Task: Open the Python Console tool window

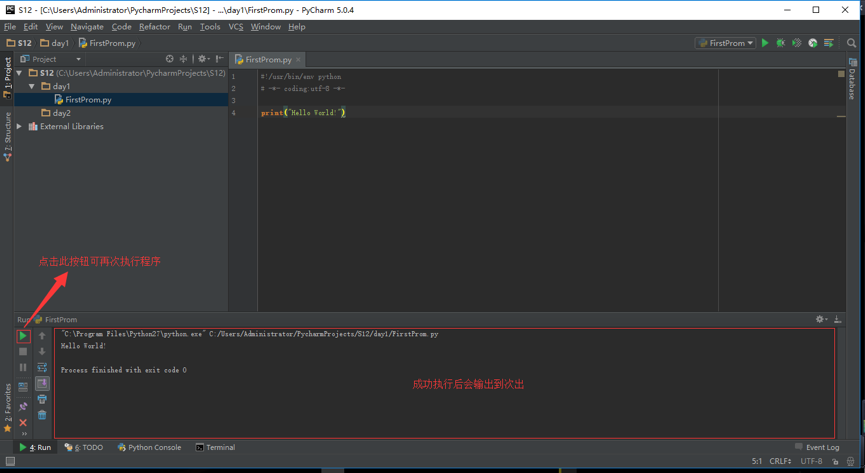Action: coord(149,448)
